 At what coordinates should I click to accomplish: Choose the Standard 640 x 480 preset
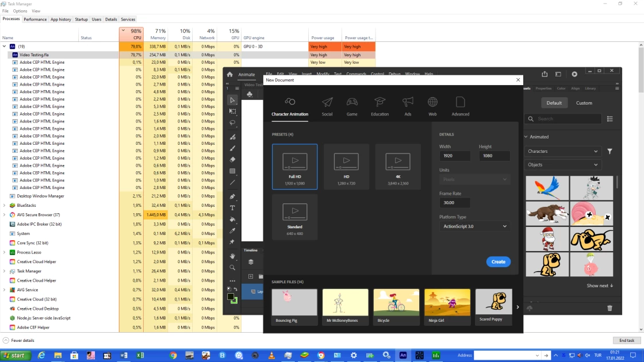click(294, 217)
